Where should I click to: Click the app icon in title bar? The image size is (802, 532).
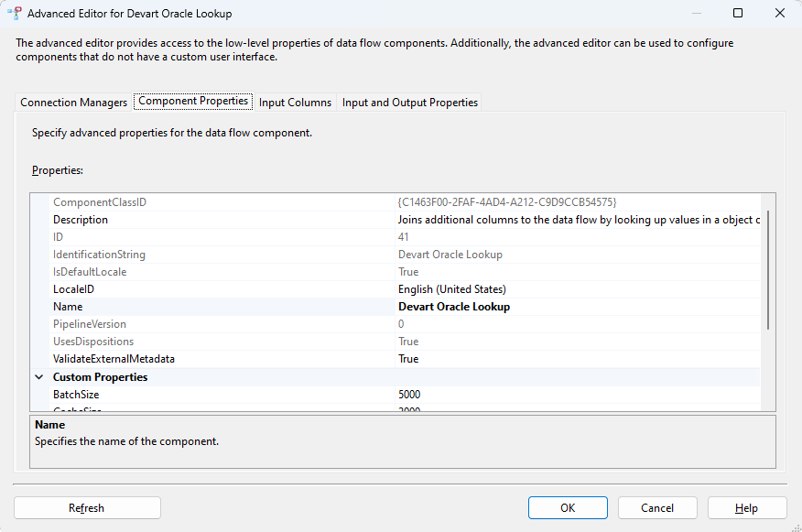[x=15, y=14]
